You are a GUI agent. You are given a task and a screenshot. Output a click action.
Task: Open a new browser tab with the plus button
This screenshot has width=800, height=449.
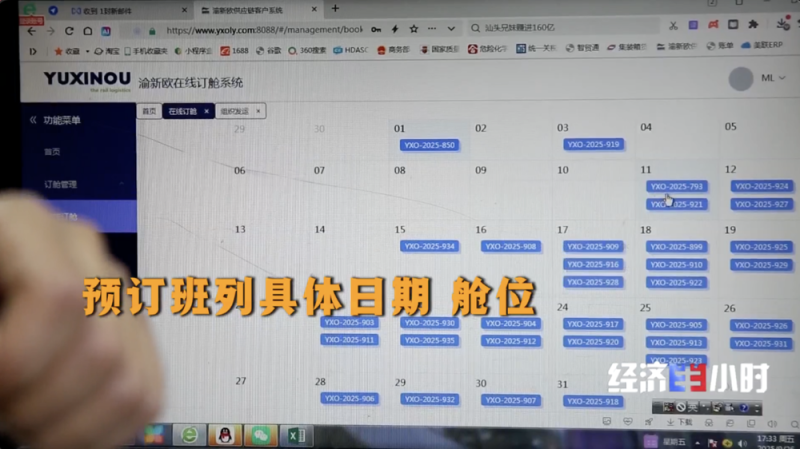click(335, 8)
